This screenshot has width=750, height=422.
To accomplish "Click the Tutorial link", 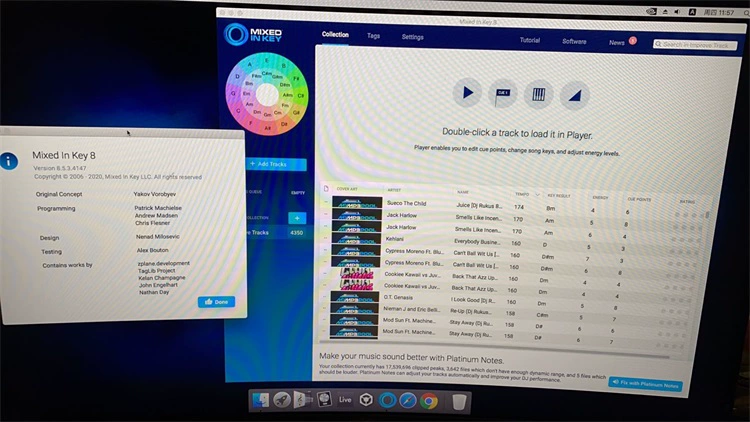I will point(529,41).
